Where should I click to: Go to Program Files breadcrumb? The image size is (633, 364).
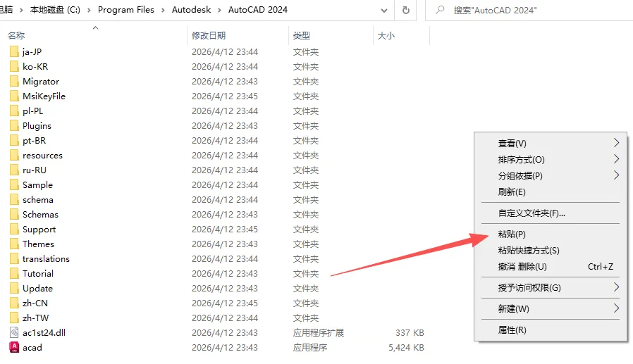pyautogui.click(x=126, y=10)
